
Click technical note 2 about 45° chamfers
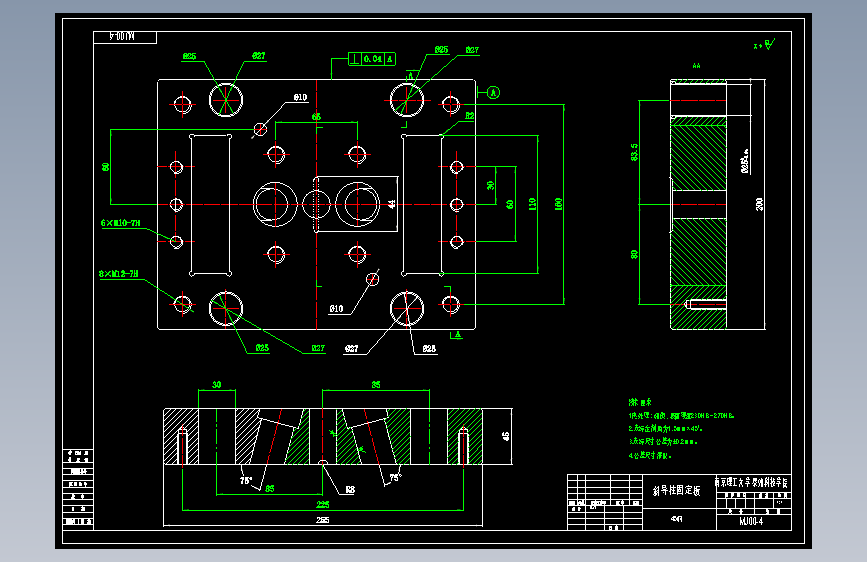(x=665, y=428)
